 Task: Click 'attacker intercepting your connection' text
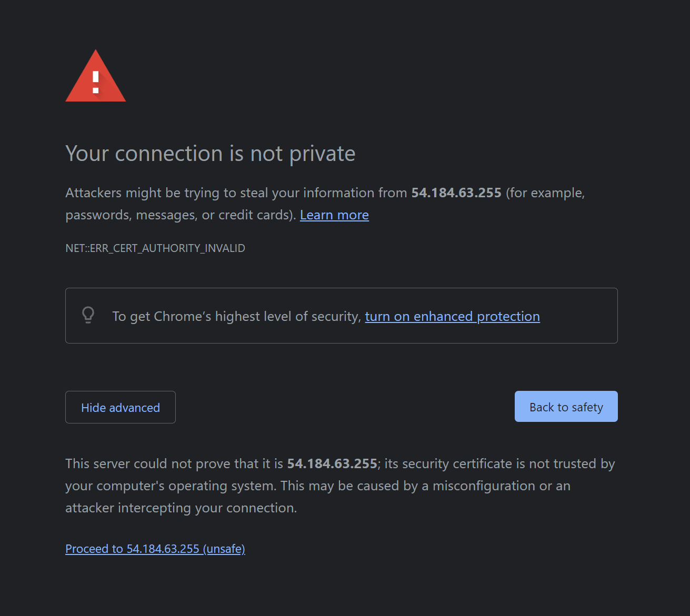click(181, 508)
